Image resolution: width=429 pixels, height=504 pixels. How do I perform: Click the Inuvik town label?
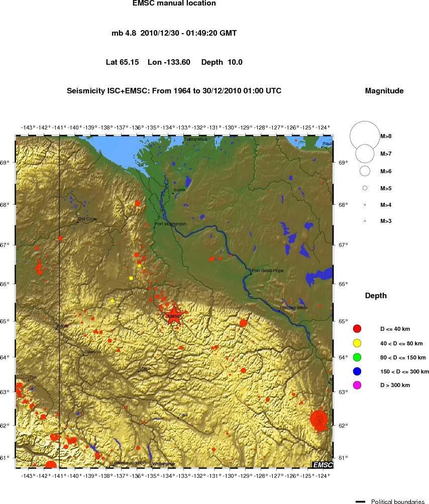tap(180, 190)
